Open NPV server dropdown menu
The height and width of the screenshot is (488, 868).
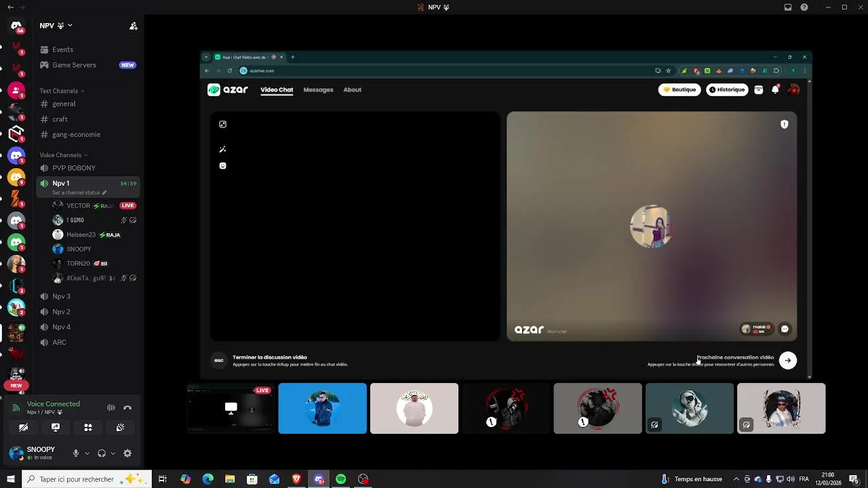(x=56, y=26)
